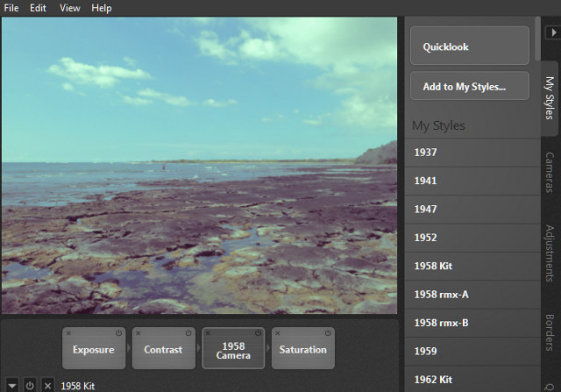Click Add to My Styles button

pos(470,86)
